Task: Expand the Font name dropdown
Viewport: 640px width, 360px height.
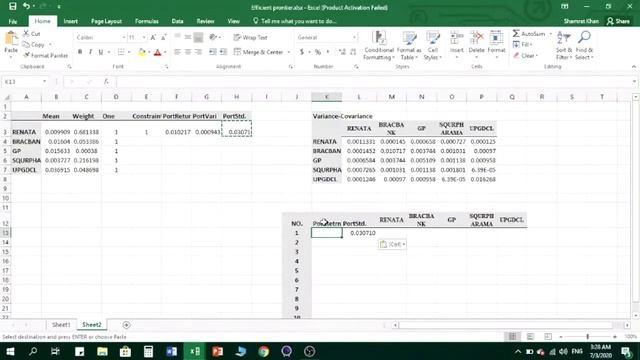Action: tap(124, 38)
